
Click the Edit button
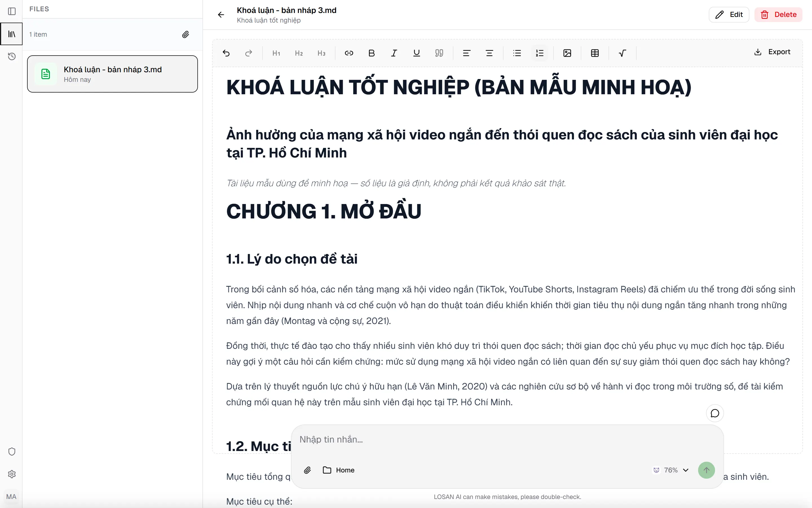coord(729,14)
